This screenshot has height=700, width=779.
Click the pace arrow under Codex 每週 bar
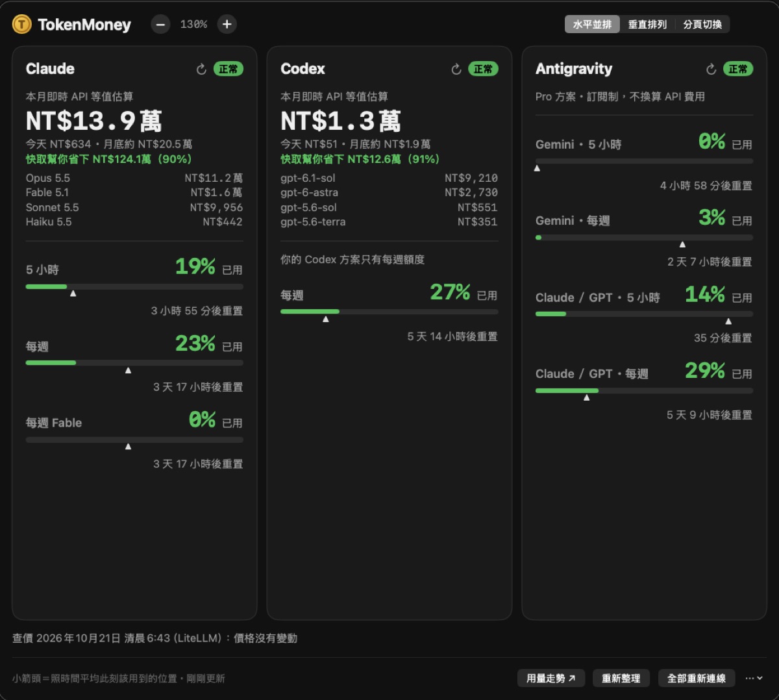click(326, 319)
